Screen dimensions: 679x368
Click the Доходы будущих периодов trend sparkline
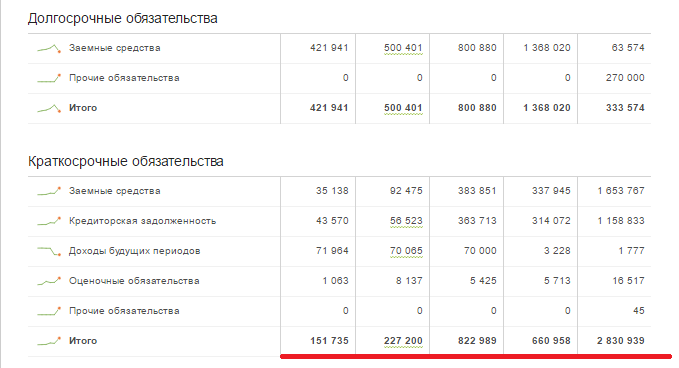(x=49, y=251)
